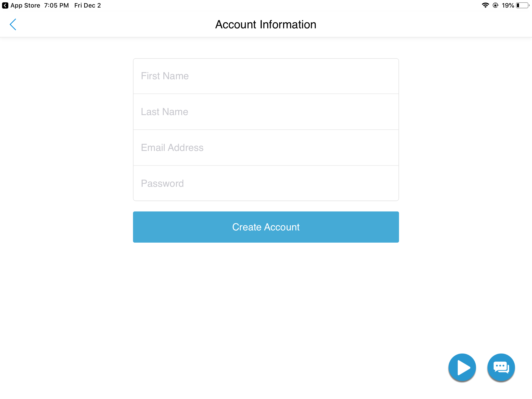Tap the 'Create Account' label text
Viewport: 532px width, 399px height.
[266, 227]
